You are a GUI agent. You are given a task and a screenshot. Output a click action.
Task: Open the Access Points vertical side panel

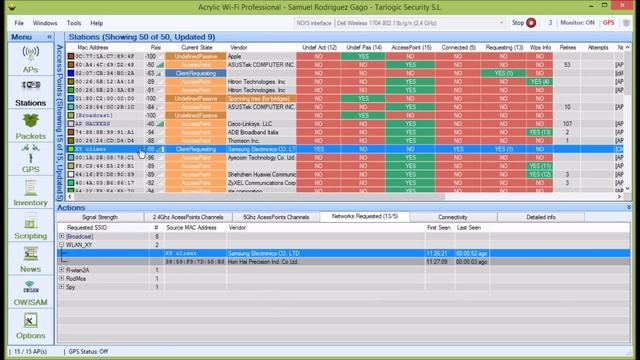pos(60,122)
